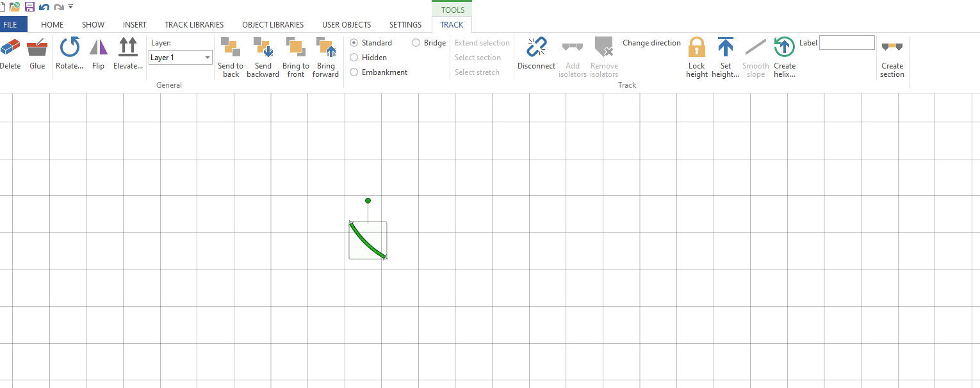Switch to the SETTINGS tab

click(x=405, y=25)
